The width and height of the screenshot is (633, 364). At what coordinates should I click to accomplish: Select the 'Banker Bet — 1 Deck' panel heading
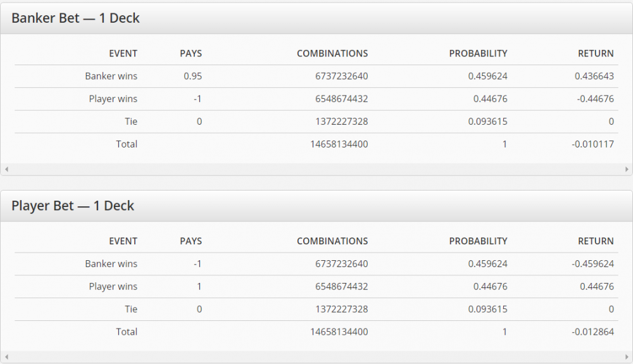pyautogui.click(x=75, y=18)
